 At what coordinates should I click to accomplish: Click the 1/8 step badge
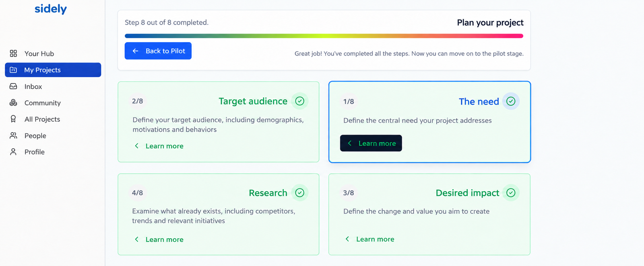[x=349, y=102]
